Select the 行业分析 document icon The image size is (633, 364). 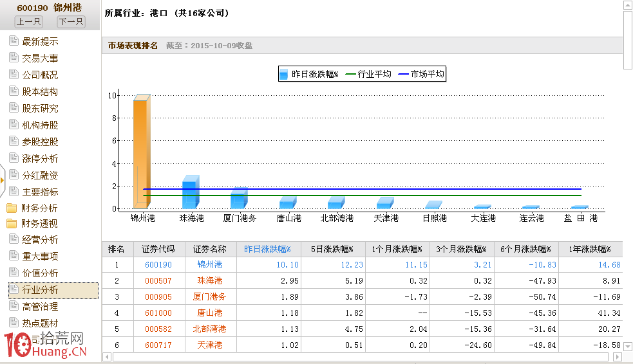pos(14,289)
